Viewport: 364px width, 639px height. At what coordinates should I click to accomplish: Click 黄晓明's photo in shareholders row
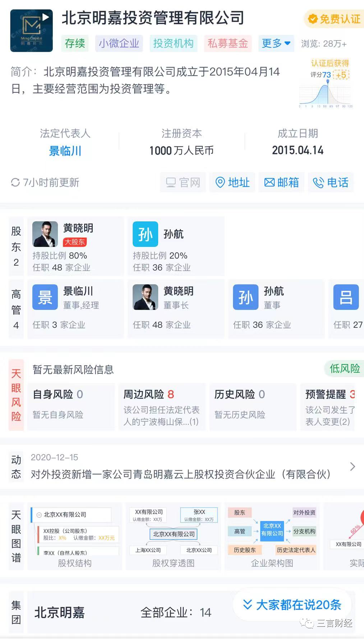click(x=45, y=234)
